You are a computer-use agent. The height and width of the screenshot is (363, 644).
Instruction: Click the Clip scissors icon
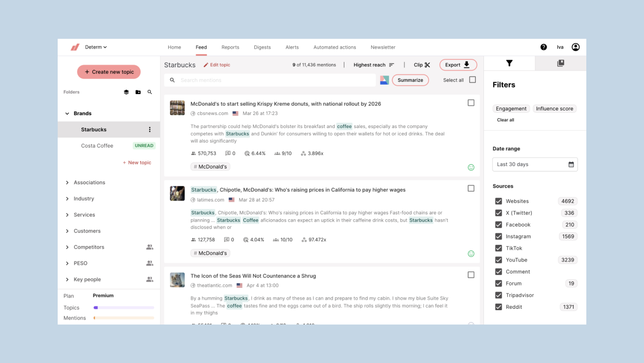click(428, 65)
